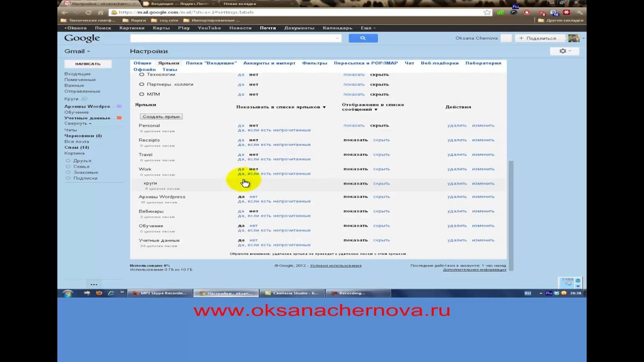This screenshot has height=362, width=644.
Task: Open the Другие закладки bookmarks folder
Action: click(x=560, y=21)
